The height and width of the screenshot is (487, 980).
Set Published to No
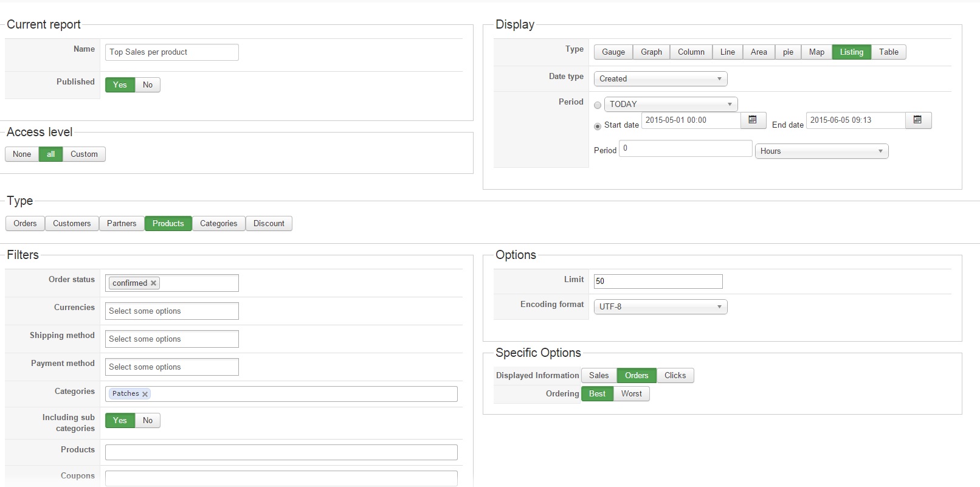tap(148, 85)
